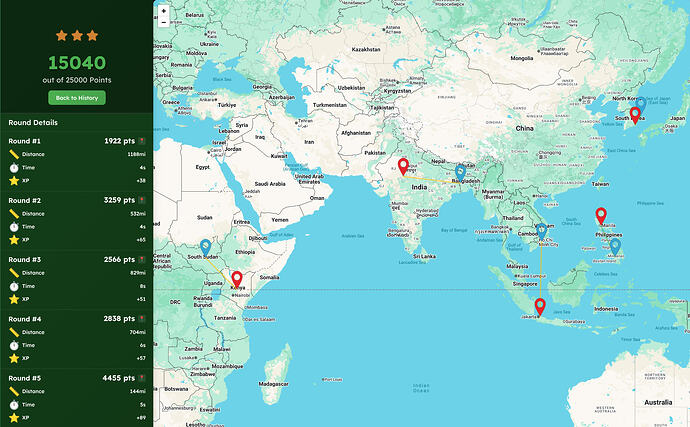690x427 pixels.
Task: Zoom in with the map plus button
Action: tap(164, 11)
